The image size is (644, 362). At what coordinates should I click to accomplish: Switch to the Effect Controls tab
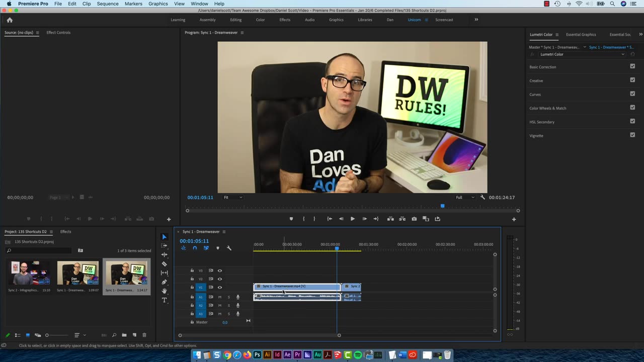tap(58, 33)
